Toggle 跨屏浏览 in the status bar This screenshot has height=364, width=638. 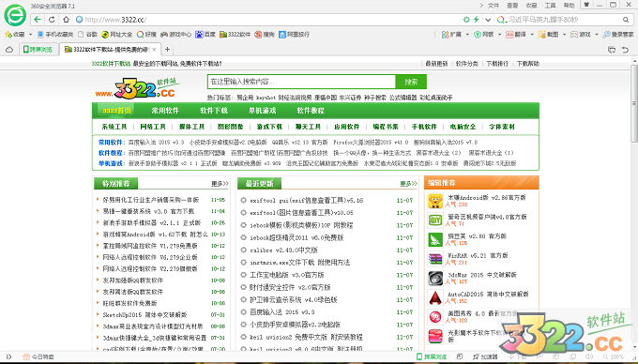tap(432, 356)
